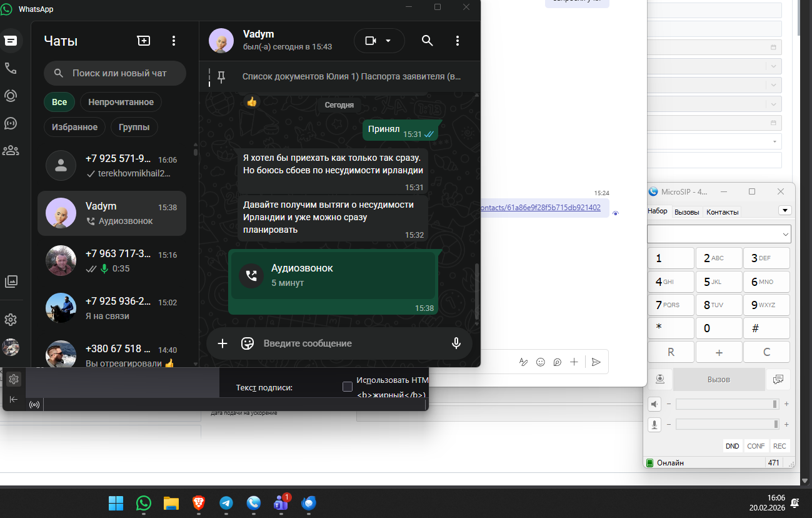This screenshot has width=812, height=518.
Task: Open the MicroSIP menu dropdown arrow
Action: point(785,210)
